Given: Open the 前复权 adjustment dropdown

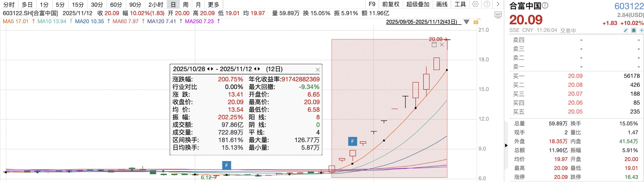Looking at the screenshot, I should (x=391, y=4).
